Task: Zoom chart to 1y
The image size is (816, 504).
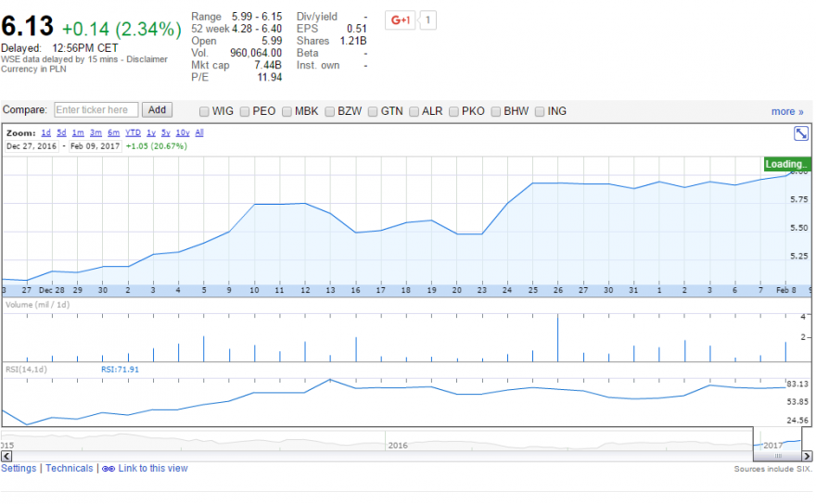Action: [x=151, y=133]
